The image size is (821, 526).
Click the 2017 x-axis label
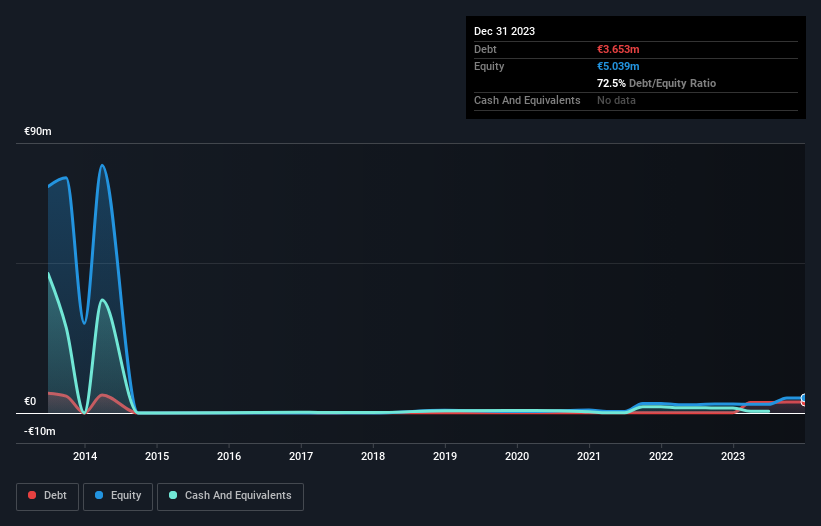tap(301, 456)
